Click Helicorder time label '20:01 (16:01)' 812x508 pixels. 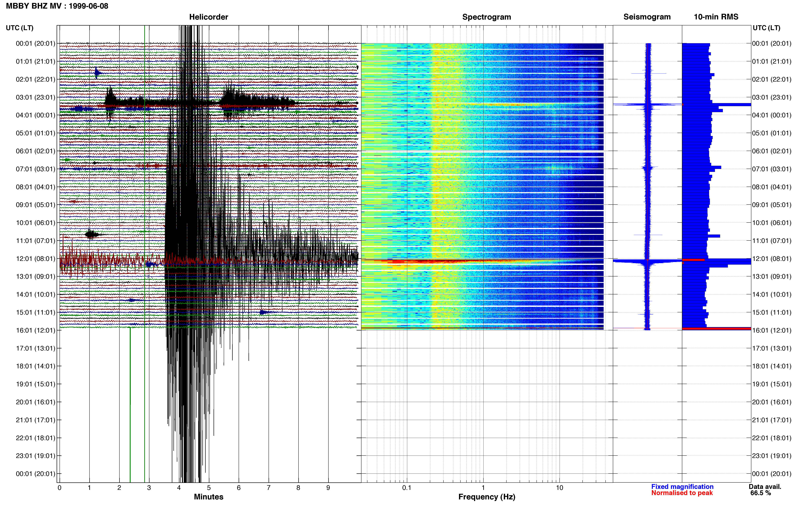(x=35, y=402)
